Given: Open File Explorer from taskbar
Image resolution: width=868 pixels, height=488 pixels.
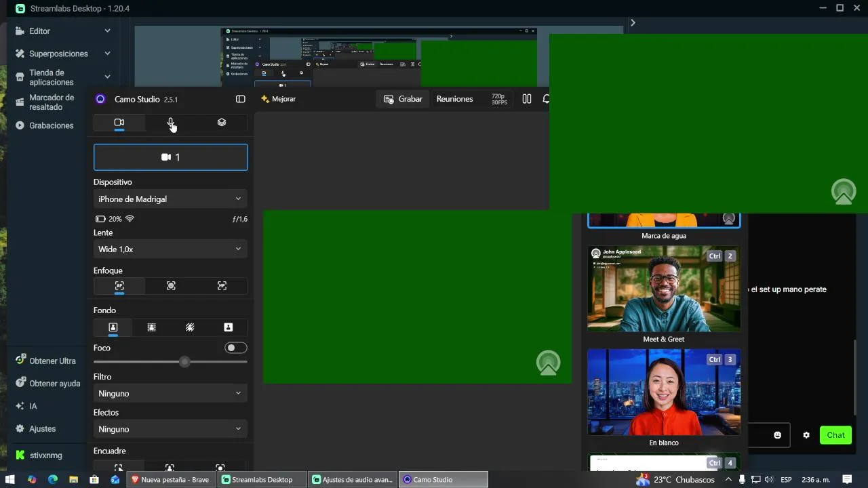Looking at the screenshot, I should (x=73, y=479).
